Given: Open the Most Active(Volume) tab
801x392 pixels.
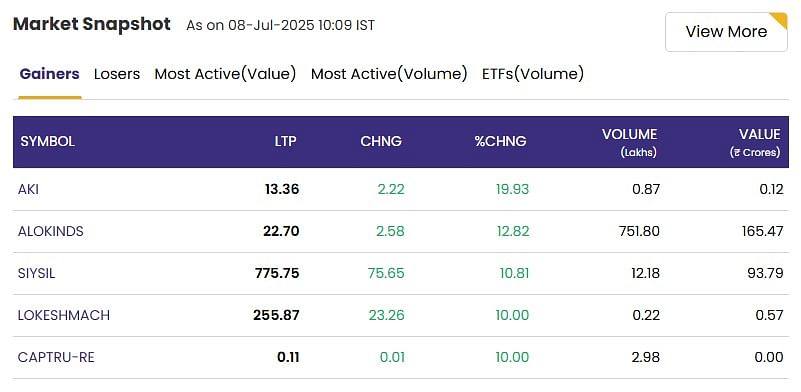Looking at the screenshot, I should (x=389, y=74).
